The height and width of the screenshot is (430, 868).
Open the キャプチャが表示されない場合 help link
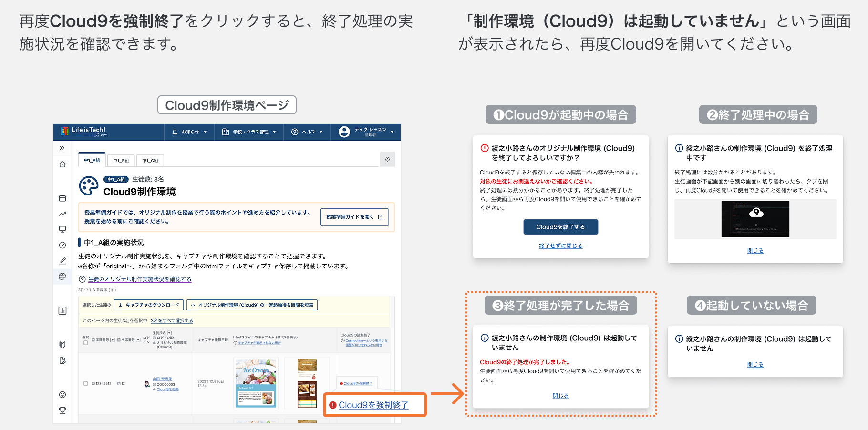tap(259, 343)
